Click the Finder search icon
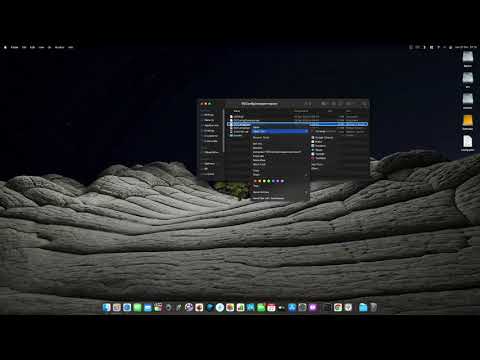The height and width of the screenshot is (360, 480). coord(364,104)
